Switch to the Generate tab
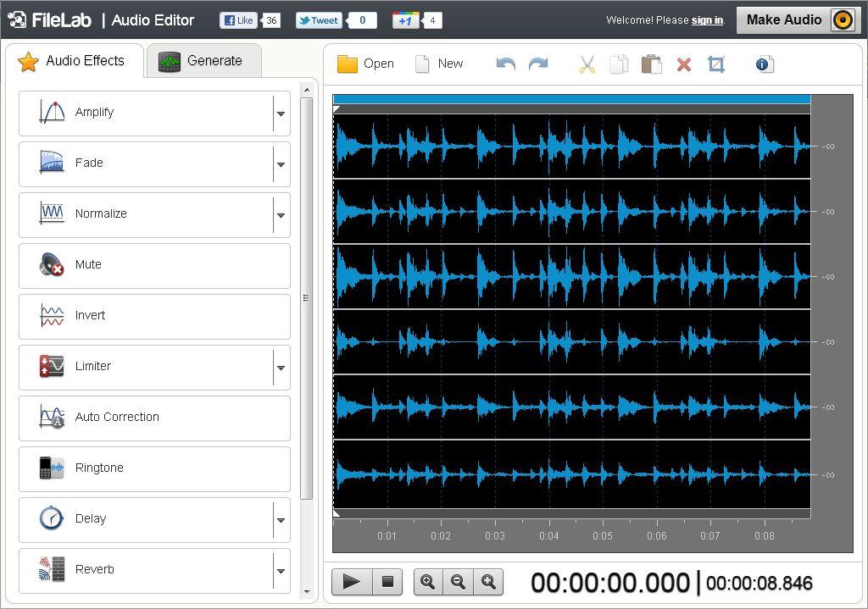This screenshot has height=609, width=868. coord(203,61)
